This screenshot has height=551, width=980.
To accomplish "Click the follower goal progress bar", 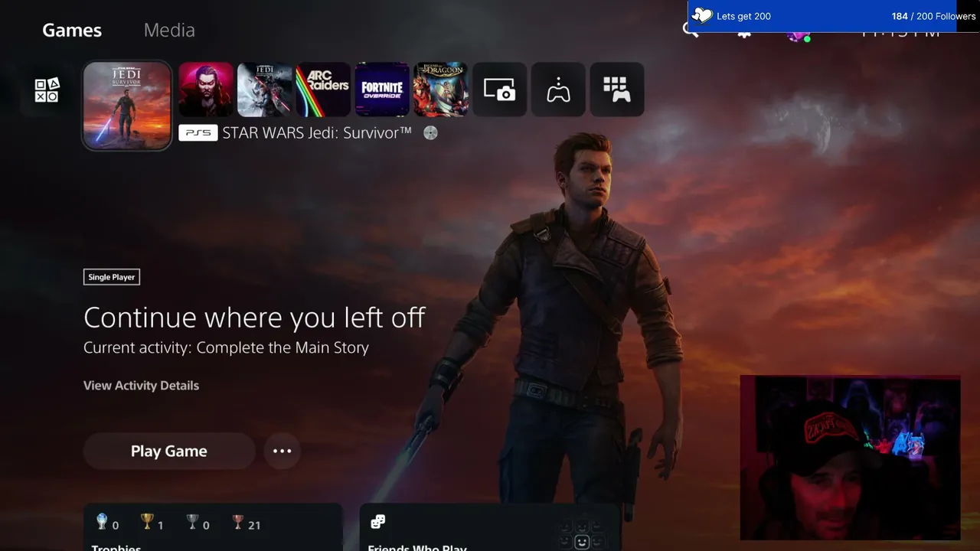I will [x=834, y=16].
